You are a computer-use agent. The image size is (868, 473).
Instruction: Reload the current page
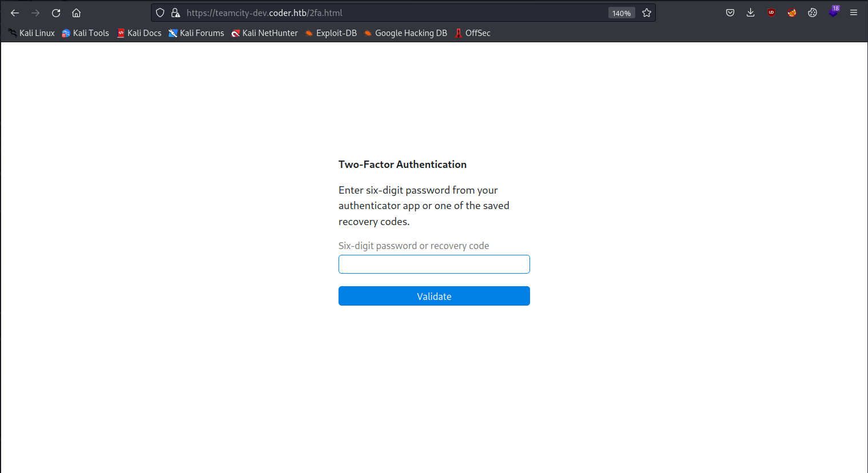56,13
